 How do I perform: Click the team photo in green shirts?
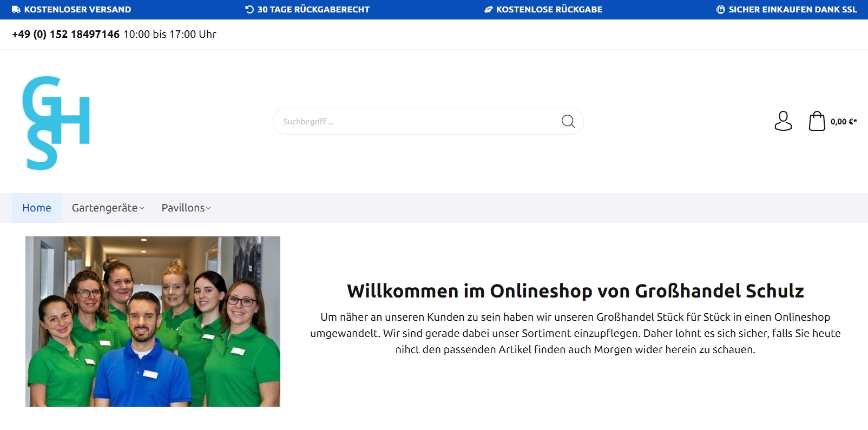coord(153,321)
